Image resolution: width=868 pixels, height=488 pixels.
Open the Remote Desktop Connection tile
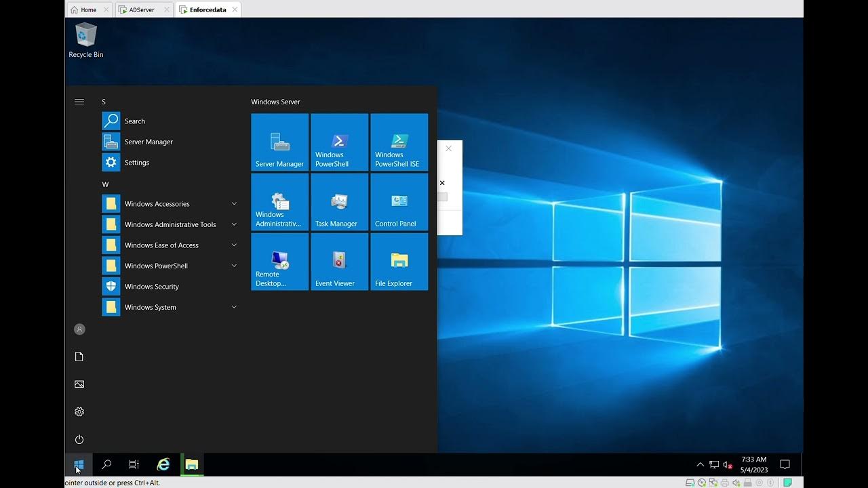(279, 262)
